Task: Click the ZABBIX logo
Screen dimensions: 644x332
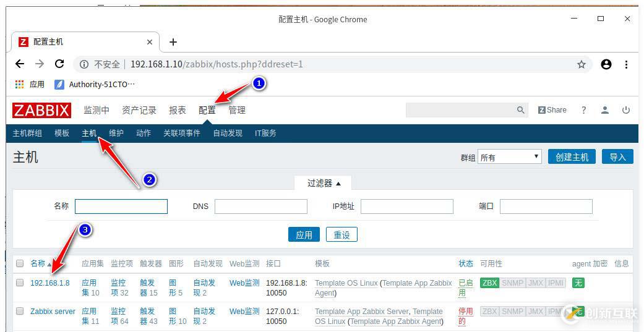Action: click(41, 110)
